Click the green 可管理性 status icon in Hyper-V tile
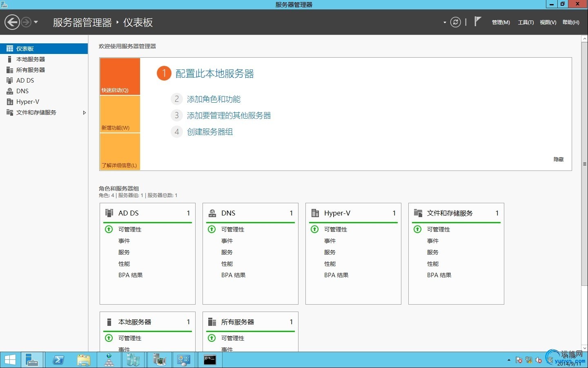The width and height of the screenshot is (588, 368). (x=315, y=229)
